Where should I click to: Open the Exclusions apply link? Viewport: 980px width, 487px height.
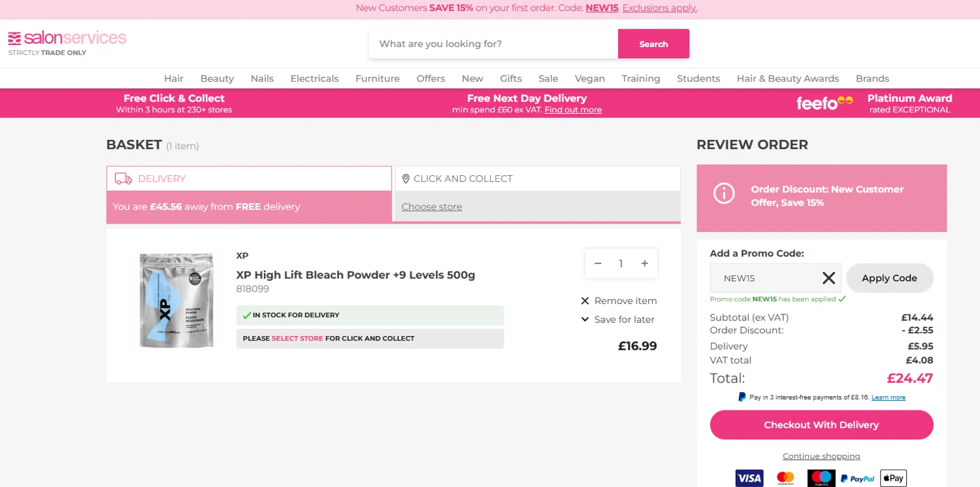(660, 8)
